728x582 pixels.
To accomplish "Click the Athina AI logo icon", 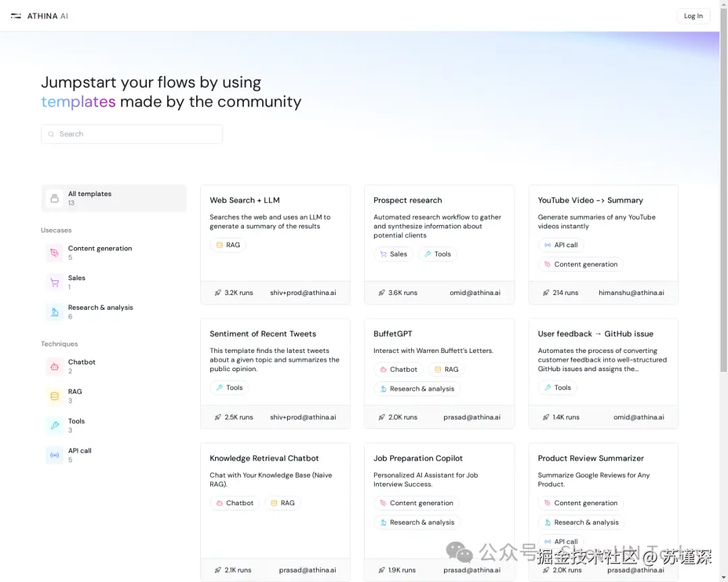I will (16, 15).
